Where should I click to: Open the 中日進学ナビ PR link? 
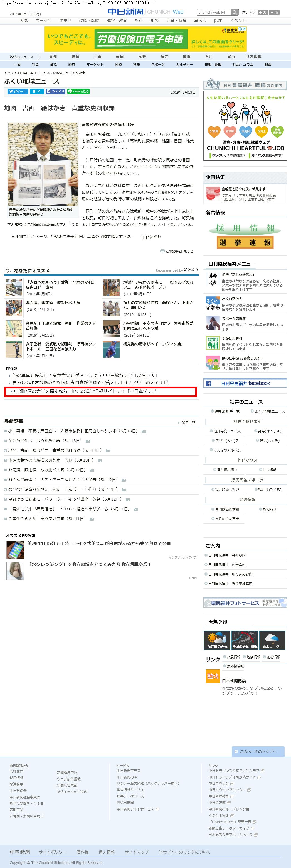(x=87, y=391)
